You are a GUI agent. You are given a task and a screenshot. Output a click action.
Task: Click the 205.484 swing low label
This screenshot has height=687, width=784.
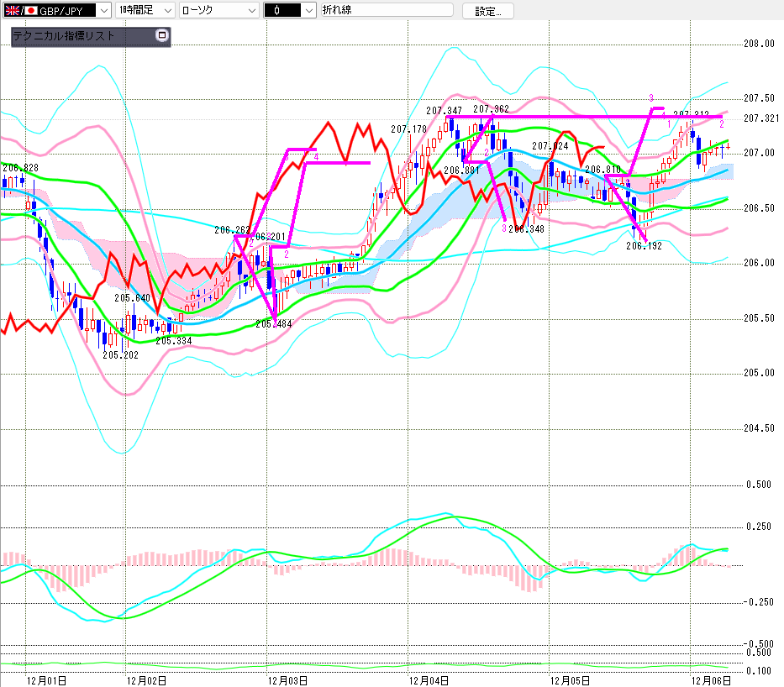[x=273, y=324]
